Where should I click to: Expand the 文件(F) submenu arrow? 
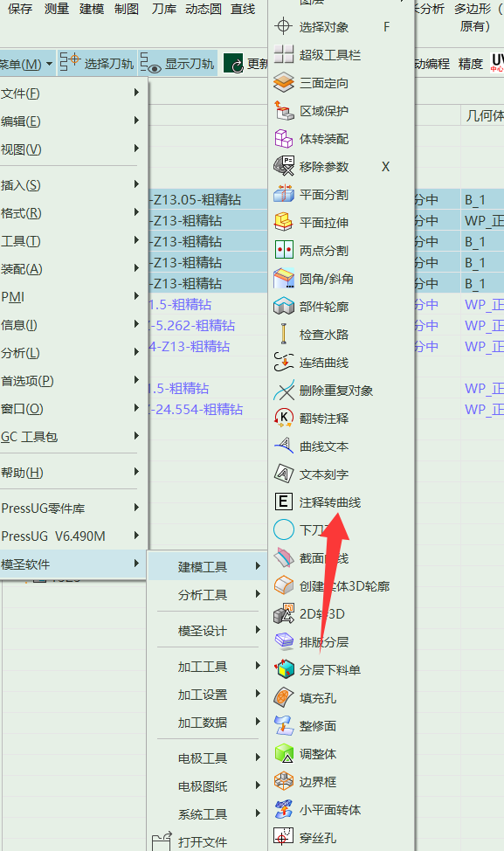(x=137, y=93)
